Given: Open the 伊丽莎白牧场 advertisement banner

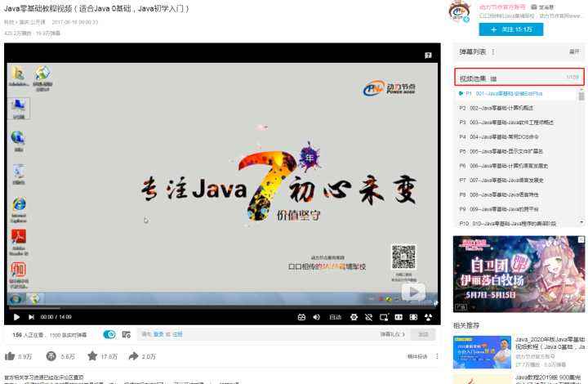Looking at the screenshot, I should point(519,274).
